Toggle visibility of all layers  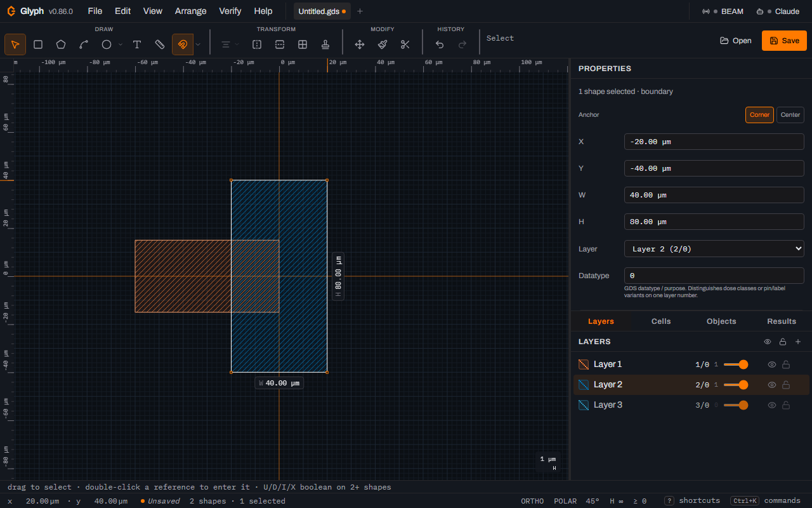click(768, 342)
